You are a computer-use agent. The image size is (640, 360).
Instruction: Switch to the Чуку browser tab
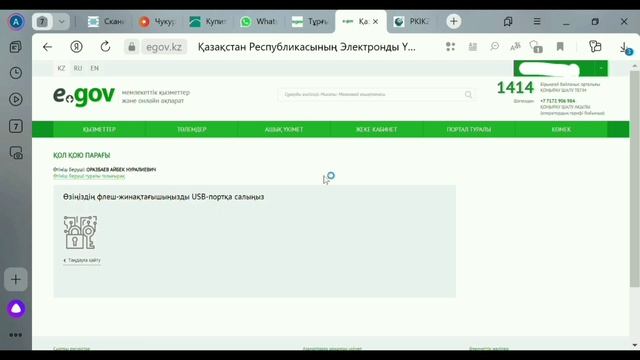(157, 22)
